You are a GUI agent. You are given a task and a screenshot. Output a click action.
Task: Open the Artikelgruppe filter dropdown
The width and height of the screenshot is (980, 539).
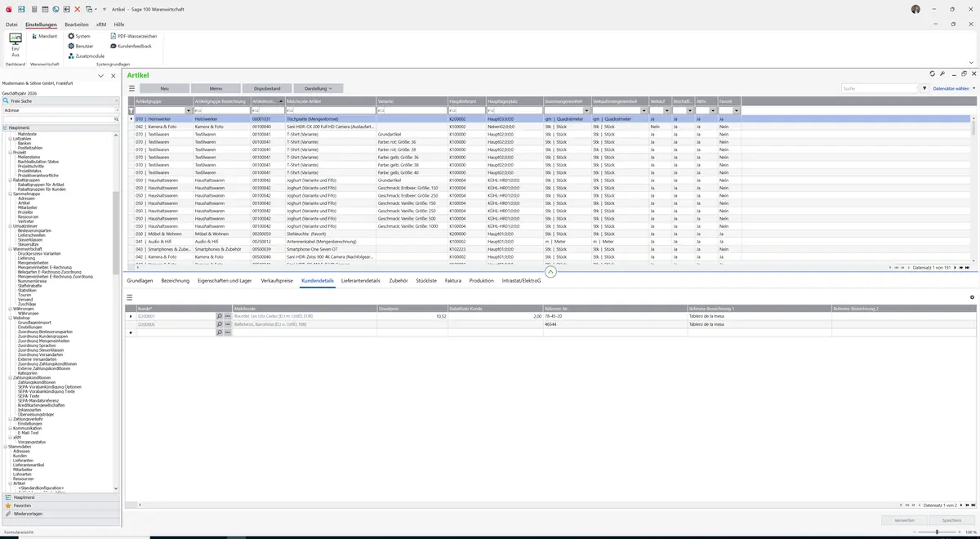[189, 110]
